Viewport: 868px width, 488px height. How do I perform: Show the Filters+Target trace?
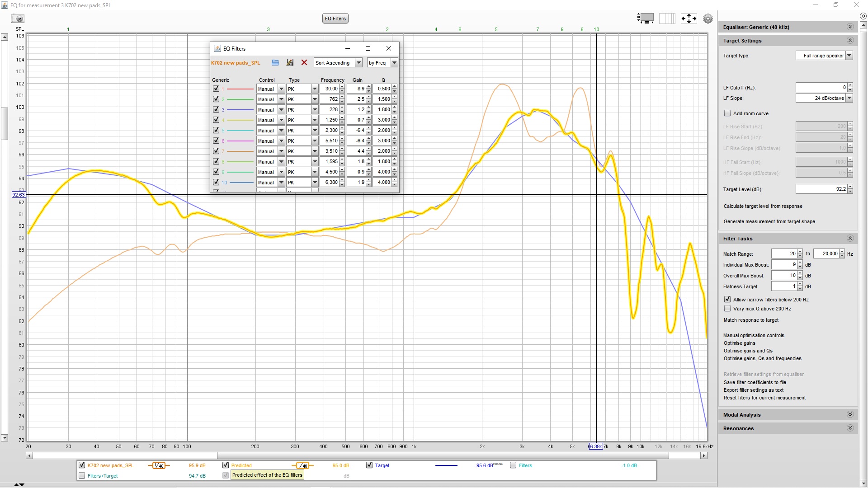point(82,475)
